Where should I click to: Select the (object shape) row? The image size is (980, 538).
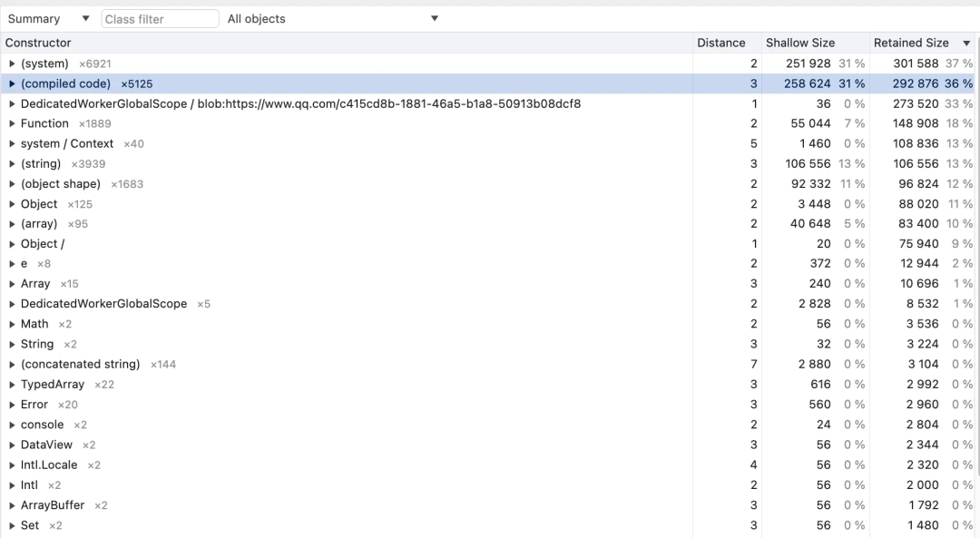[61, 184]
